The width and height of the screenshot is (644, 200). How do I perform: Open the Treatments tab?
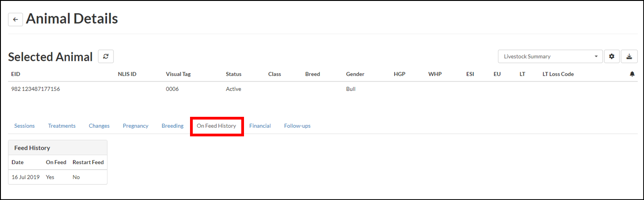(62, 126)
